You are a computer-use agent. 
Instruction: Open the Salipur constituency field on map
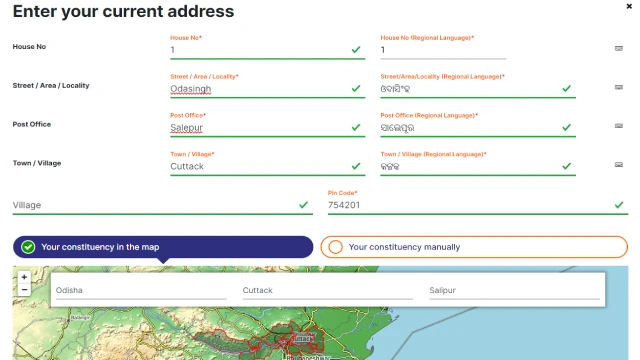point(514,291)
